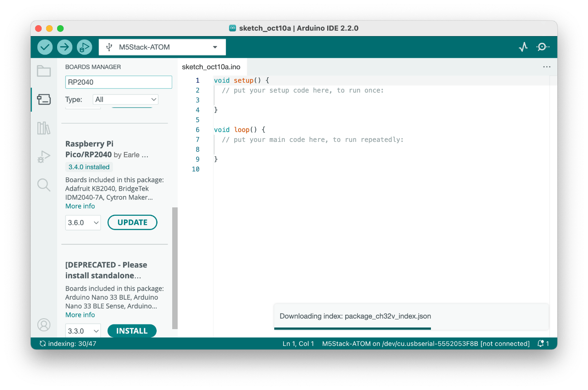The image size is (588, 390).
Task: Open the 3.3.0 version dropdown
Action: [83, 331]
